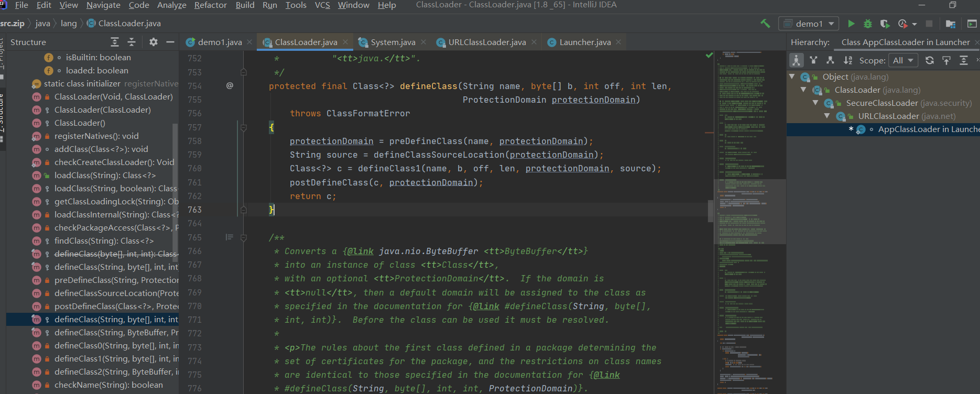Switch to the System.java editor tab
Viewport: 980px width, 394px height.
point(393,42)
